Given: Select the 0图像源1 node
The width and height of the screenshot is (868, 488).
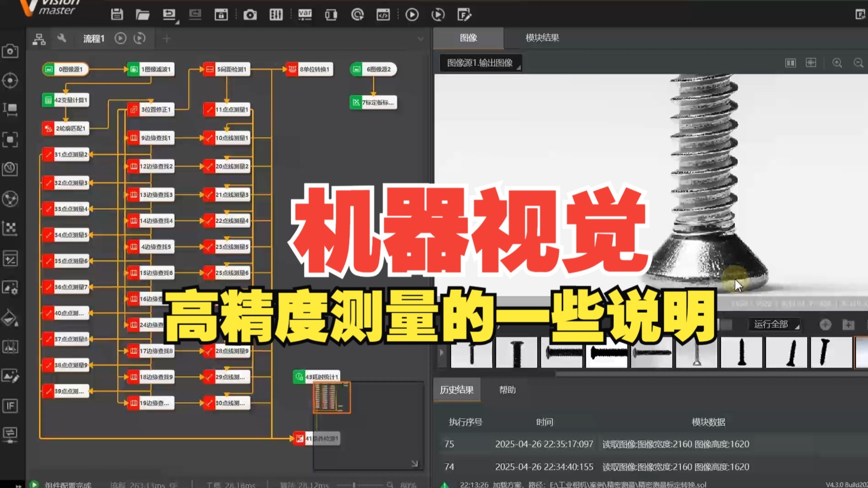Looking at the screenshot, I should coord(65,69).
